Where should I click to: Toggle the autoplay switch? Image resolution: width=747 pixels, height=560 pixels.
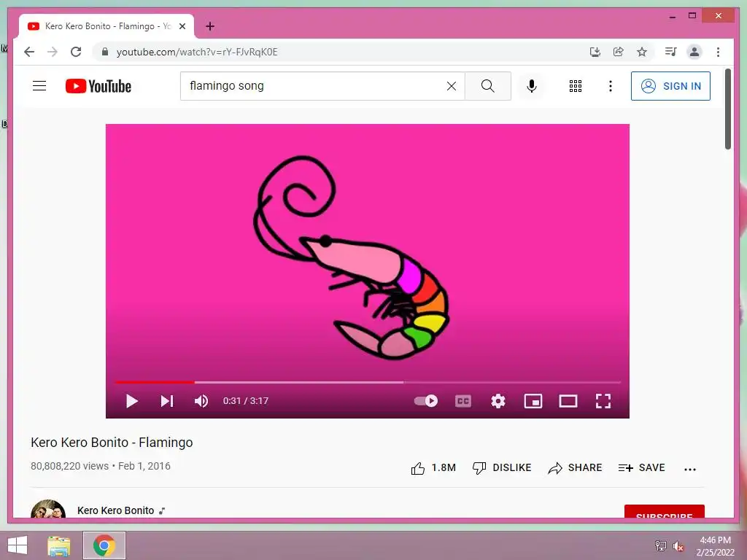(x=426, y=401)
